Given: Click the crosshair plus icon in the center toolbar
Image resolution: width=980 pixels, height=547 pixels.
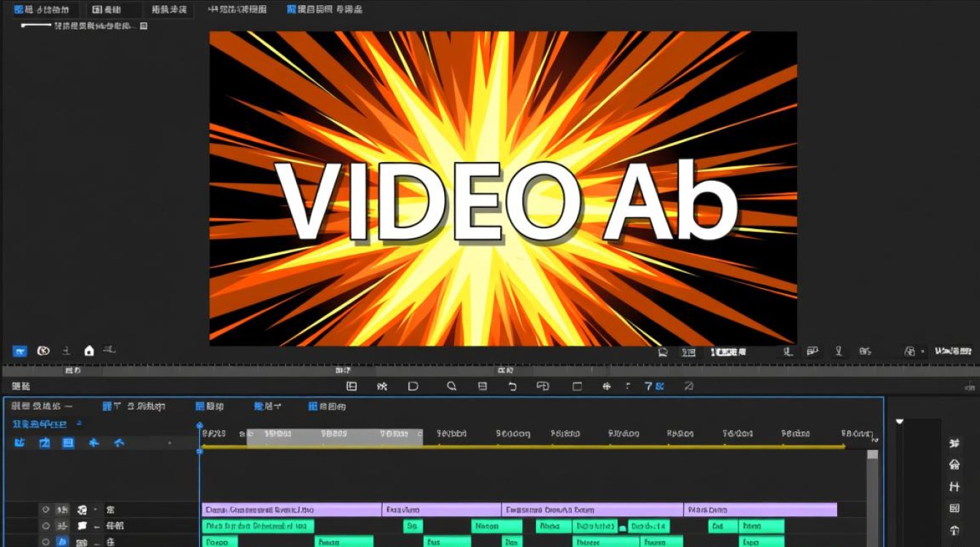Looking at the screenshot, I should 607,387.
